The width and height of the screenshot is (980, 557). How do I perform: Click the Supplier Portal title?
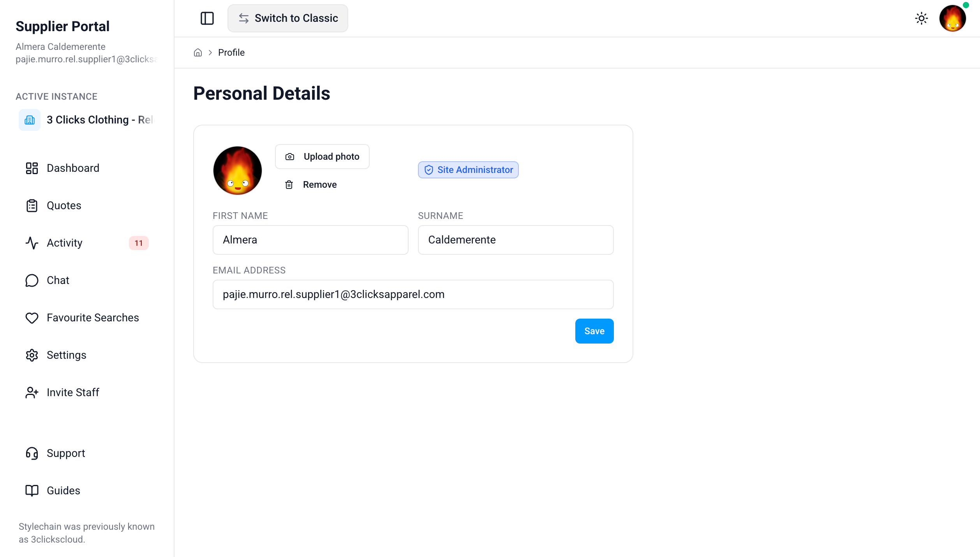[x=63, y=26]
